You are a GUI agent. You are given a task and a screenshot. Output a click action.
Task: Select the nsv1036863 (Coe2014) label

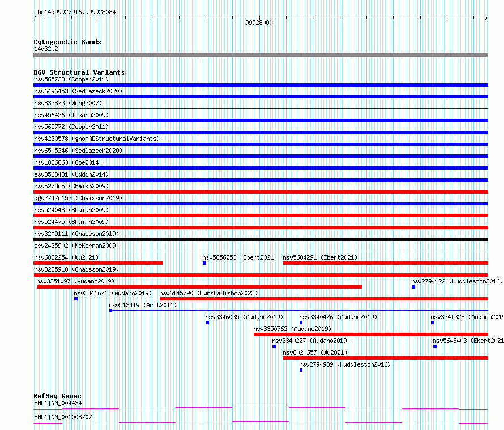point(68,162)
